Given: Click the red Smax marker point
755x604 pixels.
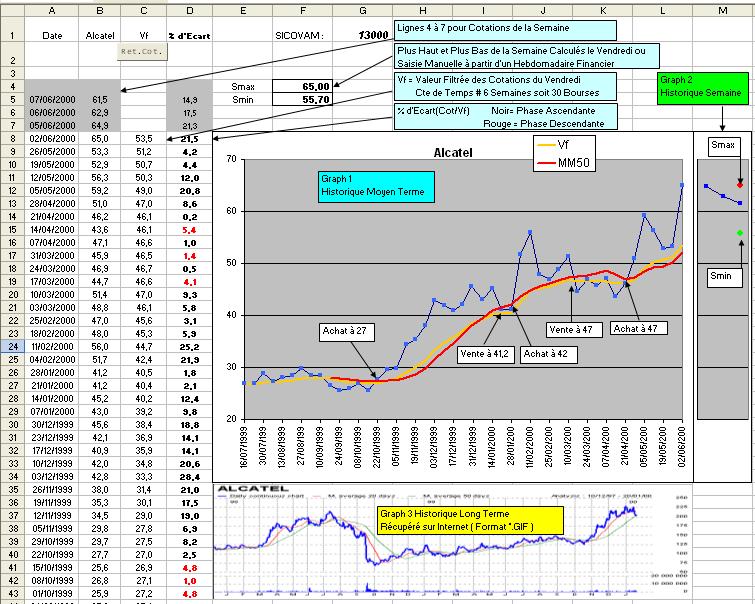Looking at the screenshot, I should (740, 185).
